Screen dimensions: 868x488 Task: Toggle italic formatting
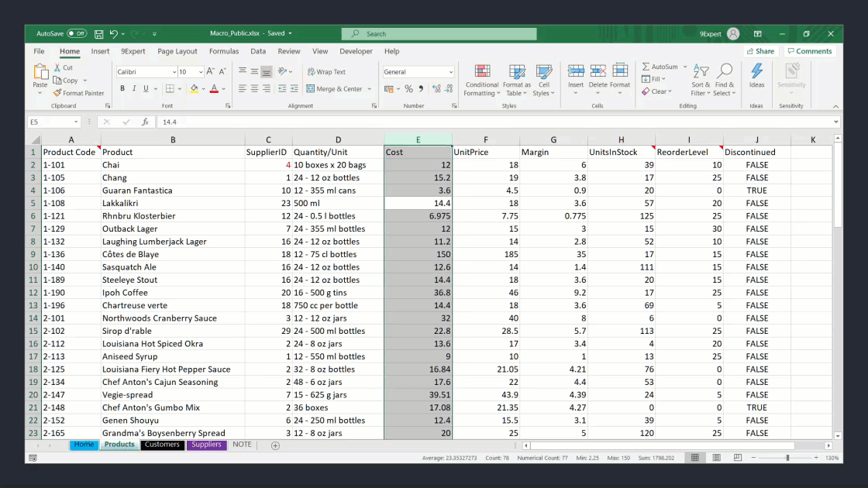(x=133, y=89)
